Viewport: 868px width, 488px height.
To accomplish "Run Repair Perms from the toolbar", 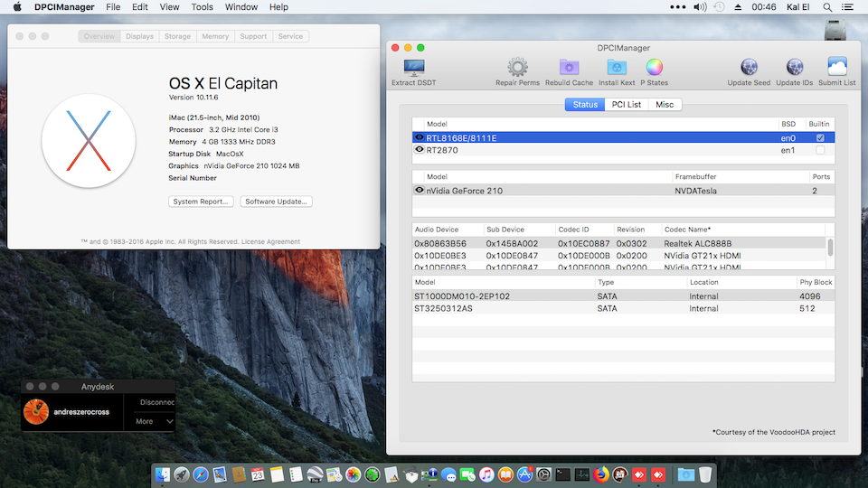I will click(517, 68).
